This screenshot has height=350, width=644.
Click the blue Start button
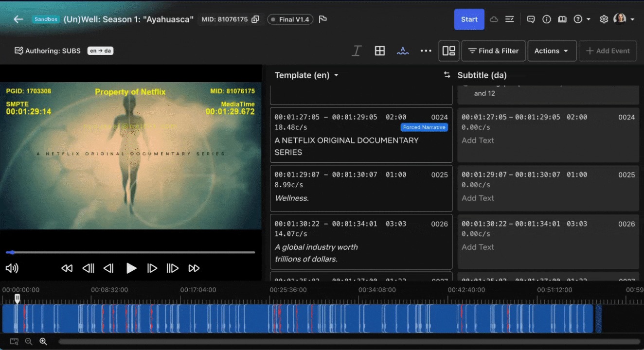point(469,19)
